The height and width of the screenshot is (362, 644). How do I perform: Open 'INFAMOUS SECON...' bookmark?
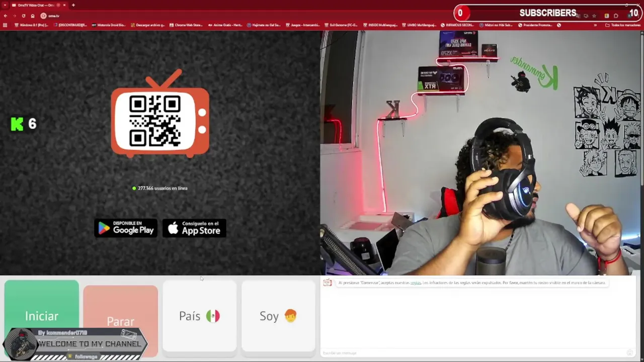point(457,25)
